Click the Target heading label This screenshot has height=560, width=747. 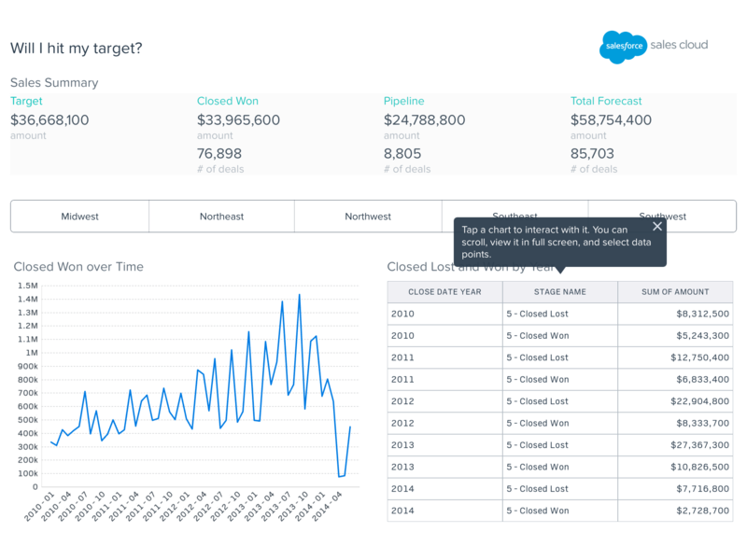(26, 101)
